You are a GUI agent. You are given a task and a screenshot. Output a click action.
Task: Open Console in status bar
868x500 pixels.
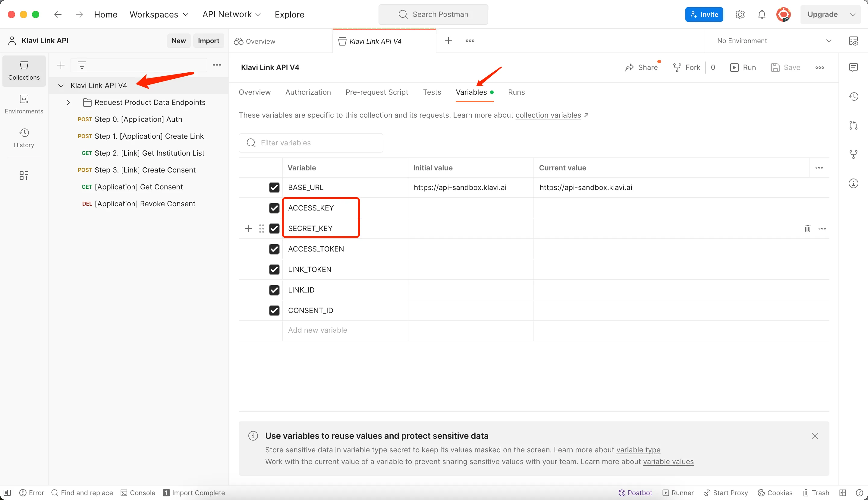pyautogui.click(x=138, y=493)
